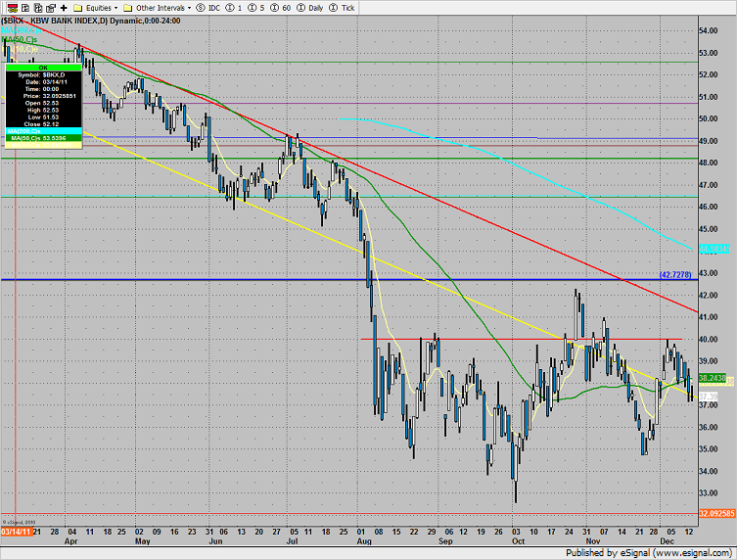
Task: Open the www.esignal.com publisher link
Action: click(694, 553)
